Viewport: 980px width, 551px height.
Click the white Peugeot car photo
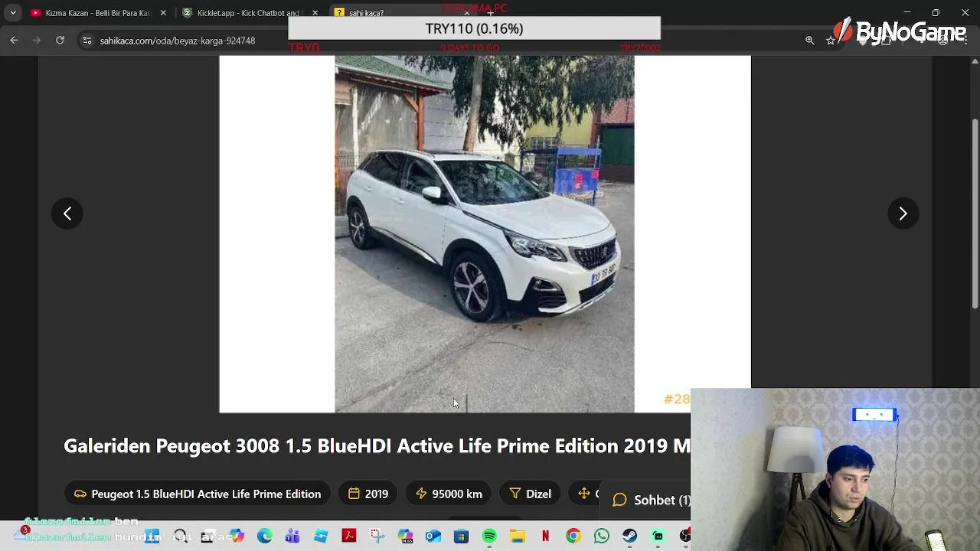coord(484,234)
